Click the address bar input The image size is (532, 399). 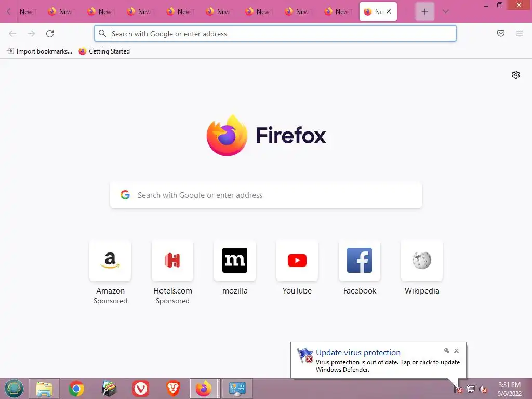click(x=275, y=34)
